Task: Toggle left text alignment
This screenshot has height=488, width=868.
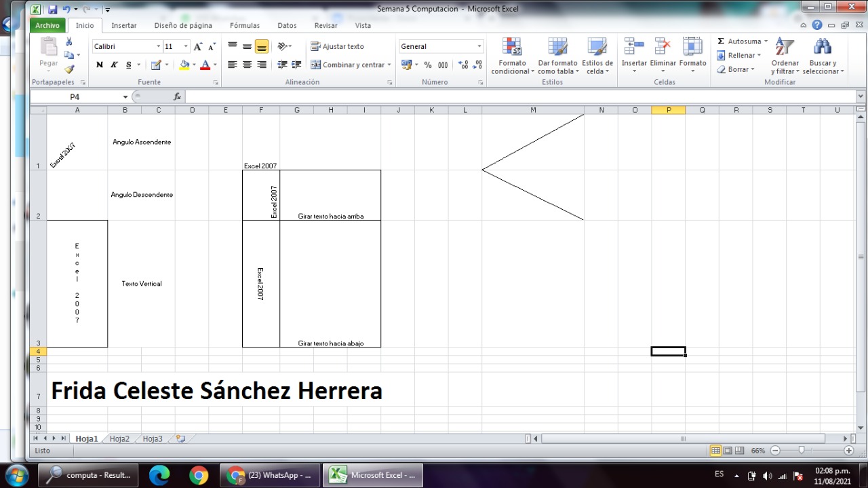Action: tap(233, 65)
